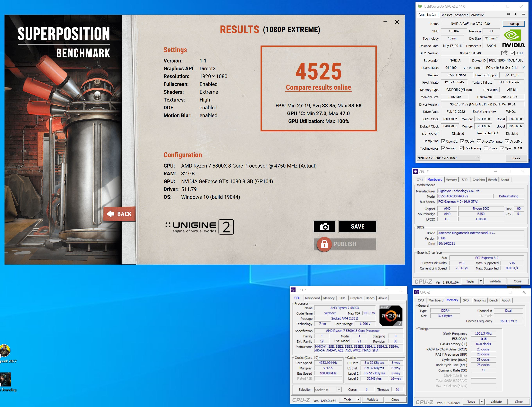Click the motherboard model B550 AORUS PRO V2
This screenshot has height=407, width=532.
[465, 196]
